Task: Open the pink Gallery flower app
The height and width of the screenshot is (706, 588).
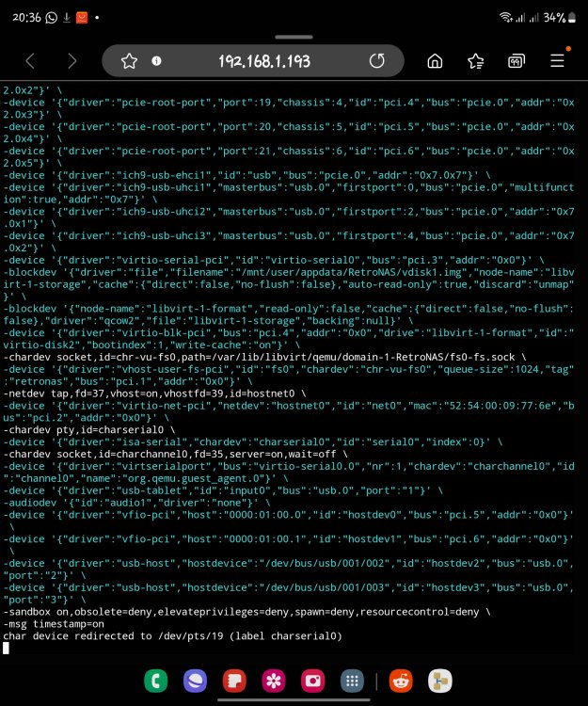Action: tap(274, 681)
